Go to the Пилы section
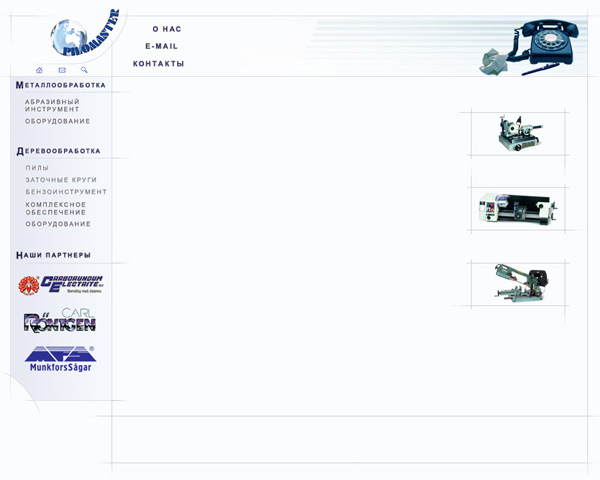Viewport: 600px width, 480px height. click(x=37, y=168)
